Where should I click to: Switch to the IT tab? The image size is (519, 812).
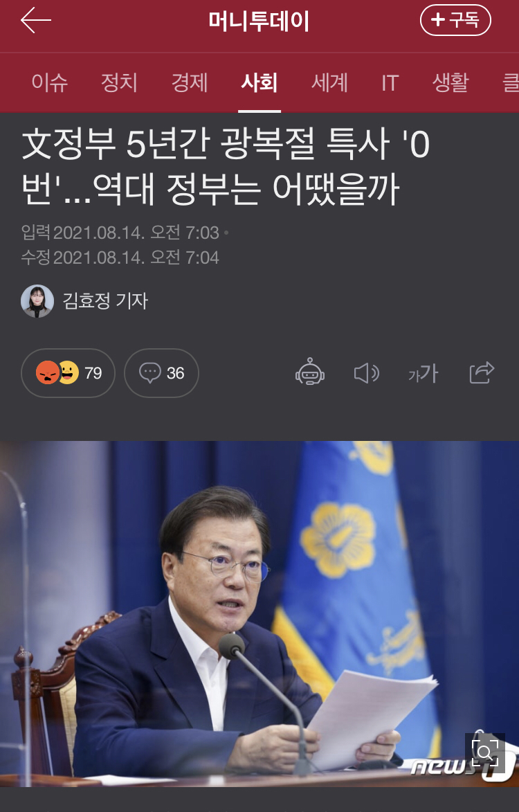tap(390, 83)
